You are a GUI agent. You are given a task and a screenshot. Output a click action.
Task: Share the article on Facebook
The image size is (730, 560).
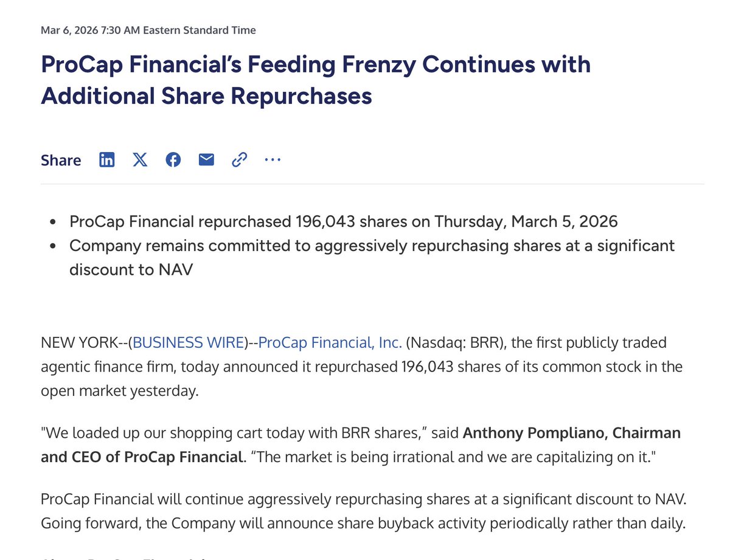point(173,160)
